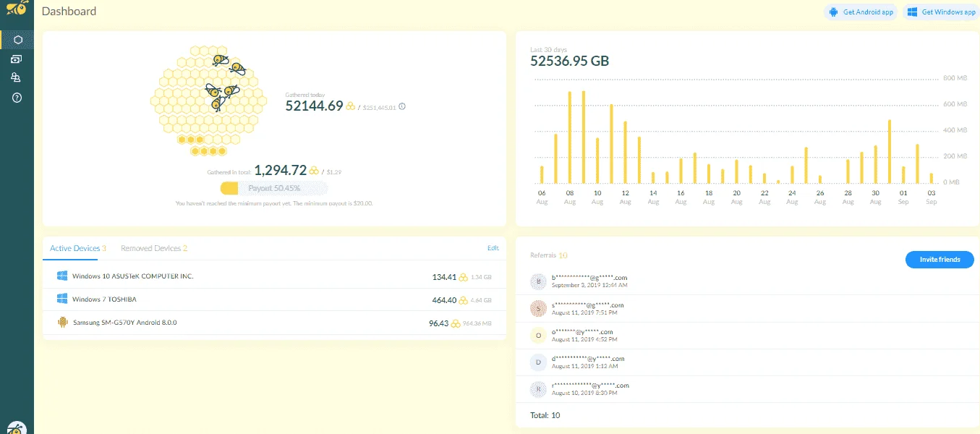Click the 4.64 GB value for TOSHIBA
The height and width of the screenshot is (434, 980).
click(x=481, y=300)
